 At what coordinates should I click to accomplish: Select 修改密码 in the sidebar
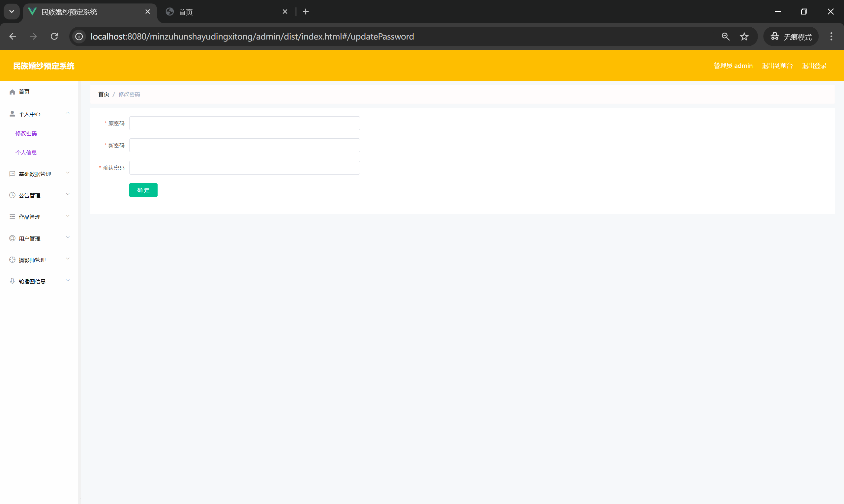[26, 133]
